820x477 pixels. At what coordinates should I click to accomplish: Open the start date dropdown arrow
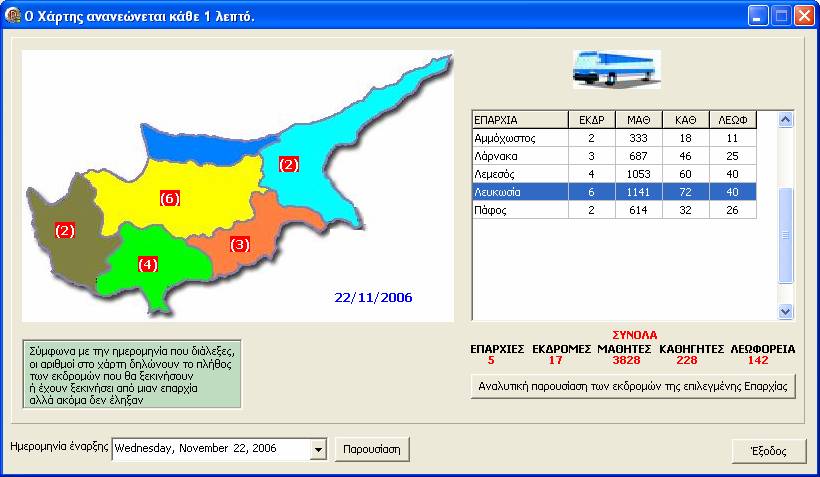[x=317, y=449]
